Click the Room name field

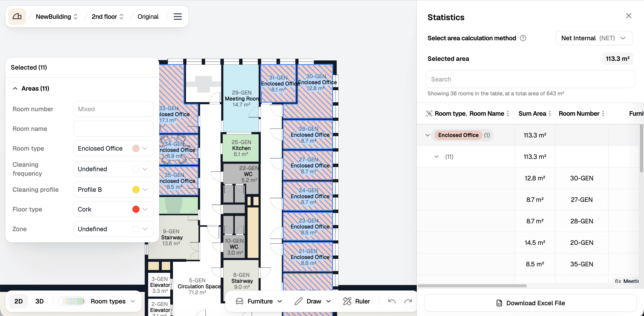point(114,129)
